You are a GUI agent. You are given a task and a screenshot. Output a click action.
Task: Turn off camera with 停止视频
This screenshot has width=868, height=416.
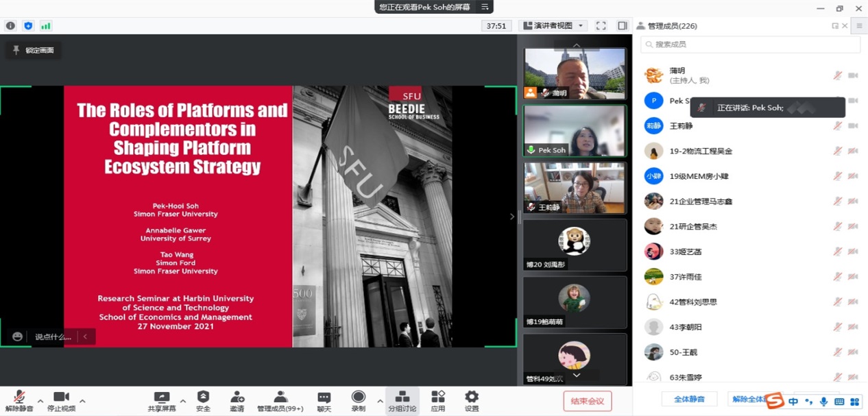coord(61,401)
